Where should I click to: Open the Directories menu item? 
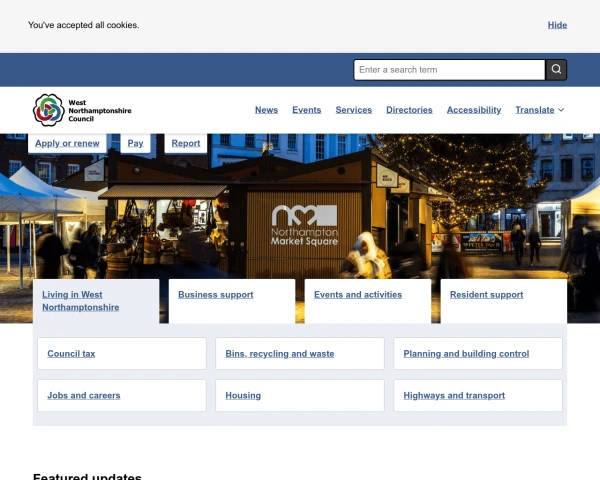(x=409, y=110)
